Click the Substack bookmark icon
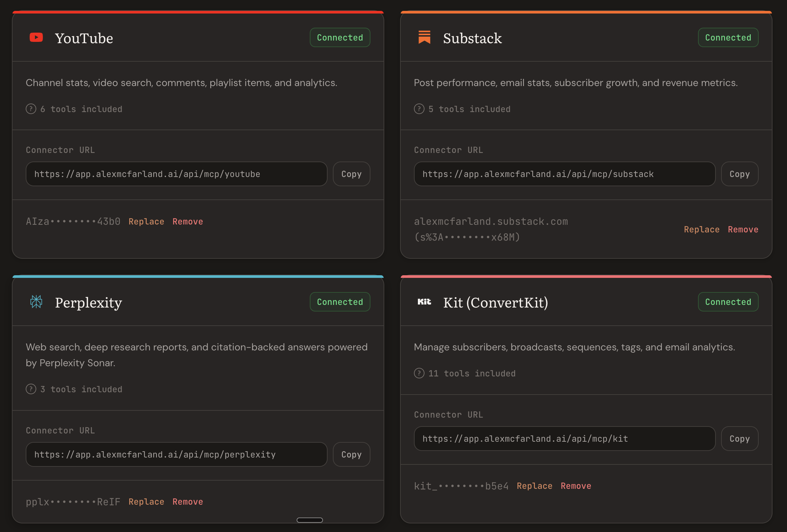This screenshot has height=532, width=787. (x=424, y=37)
